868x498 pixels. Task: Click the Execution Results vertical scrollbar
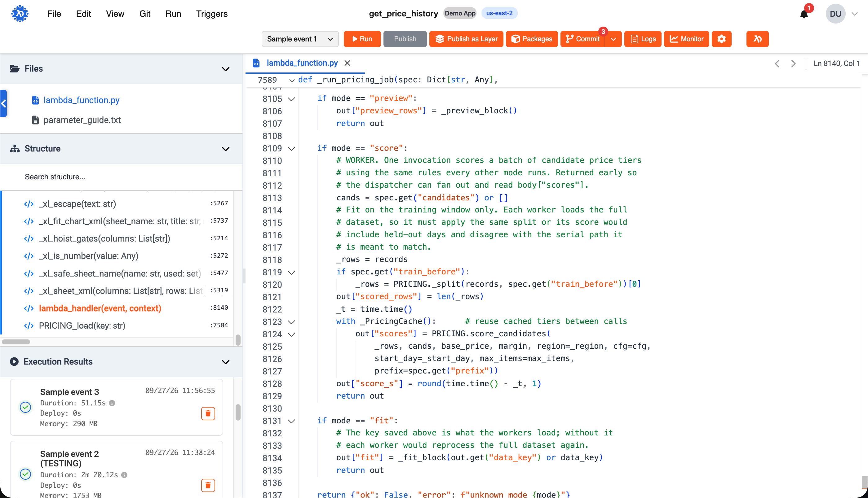(x=238, y=412)
